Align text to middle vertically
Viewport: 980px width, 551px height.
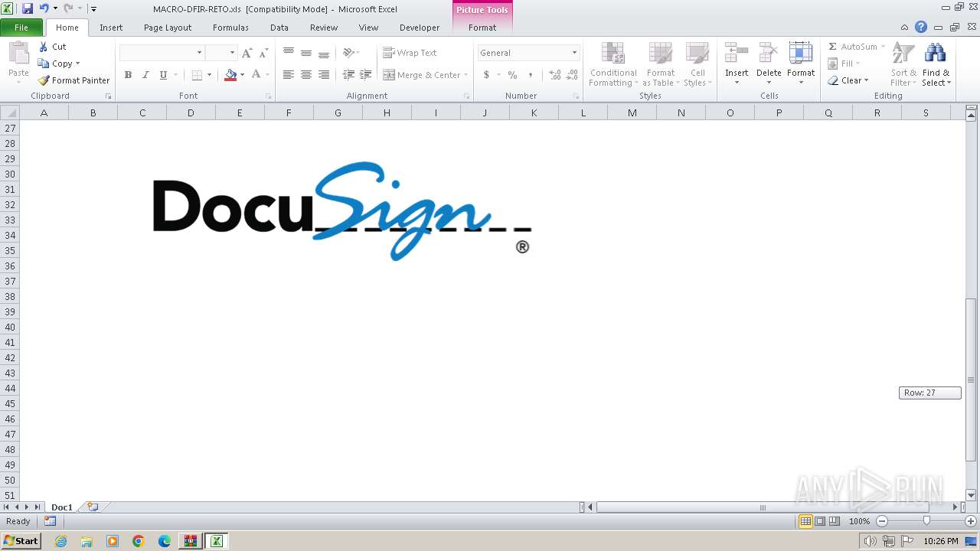coord(306,53)
